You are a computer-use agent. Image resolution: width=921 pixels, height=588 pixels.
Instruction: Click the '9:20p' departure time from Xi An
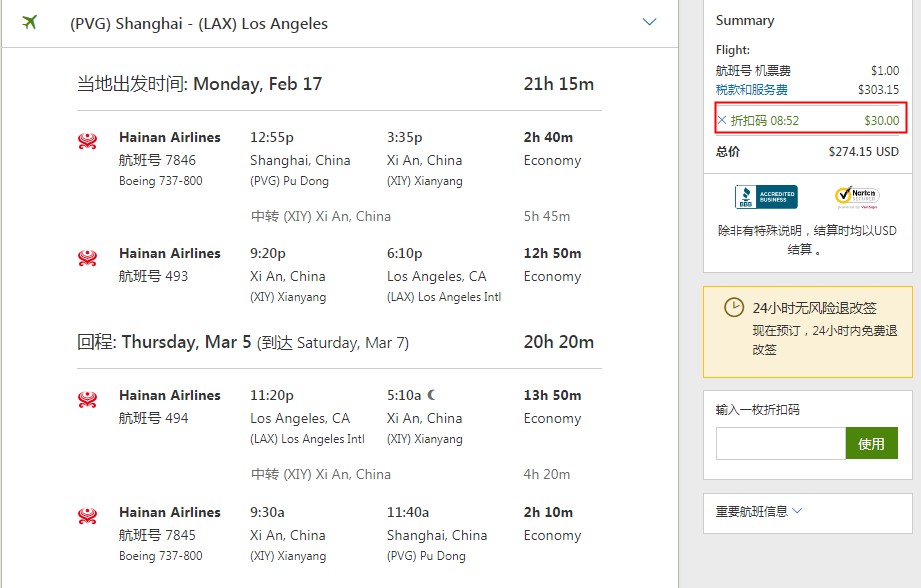[268, 253]
